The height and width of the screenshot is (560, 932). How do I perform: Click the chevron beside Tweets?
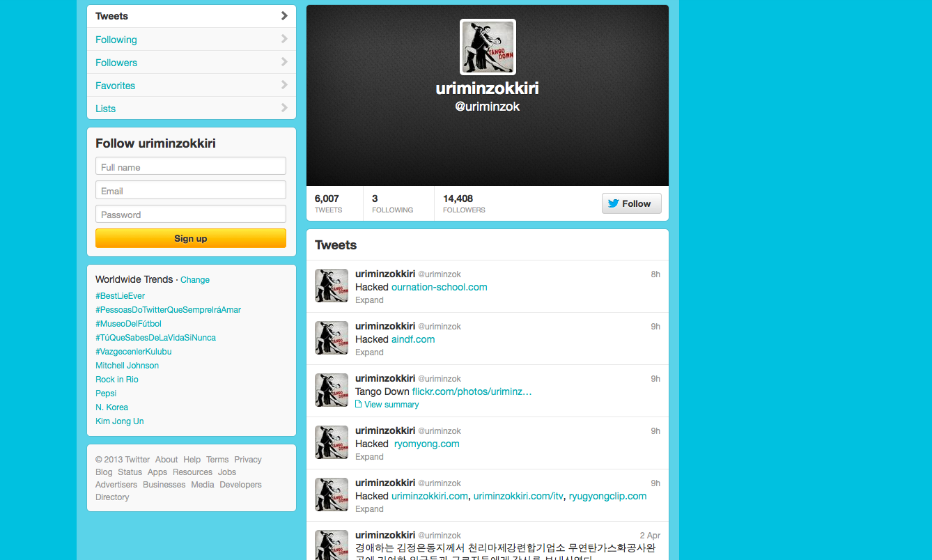[284, 16]
